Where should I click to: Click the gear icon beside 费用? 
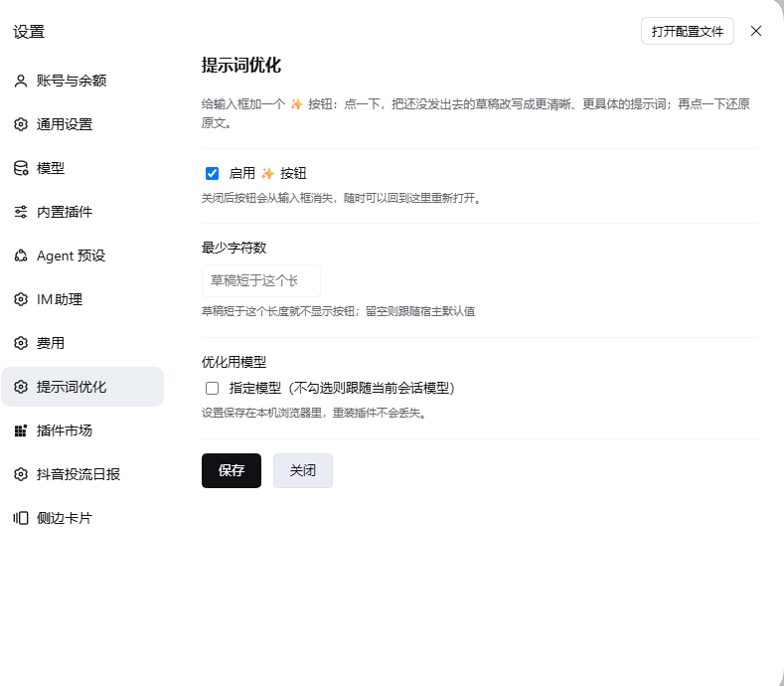point(21,343)
